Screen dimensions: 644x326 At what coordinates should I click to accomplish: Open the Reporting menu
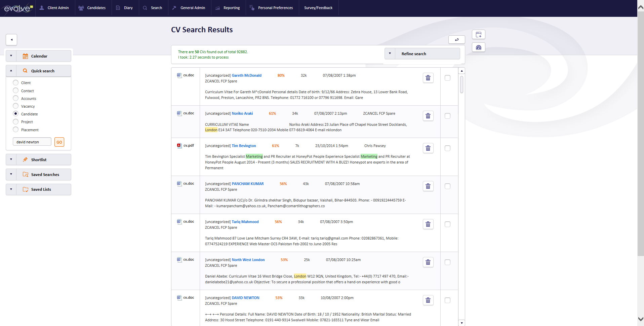(x=232, y=8)
